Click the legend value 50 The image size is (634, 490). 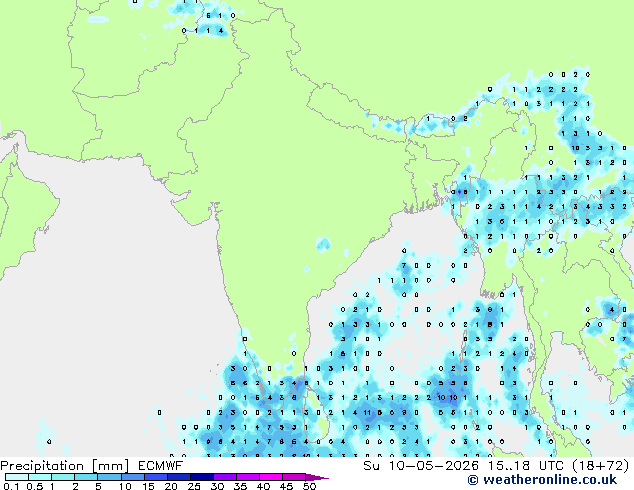(x=310, y=486)
